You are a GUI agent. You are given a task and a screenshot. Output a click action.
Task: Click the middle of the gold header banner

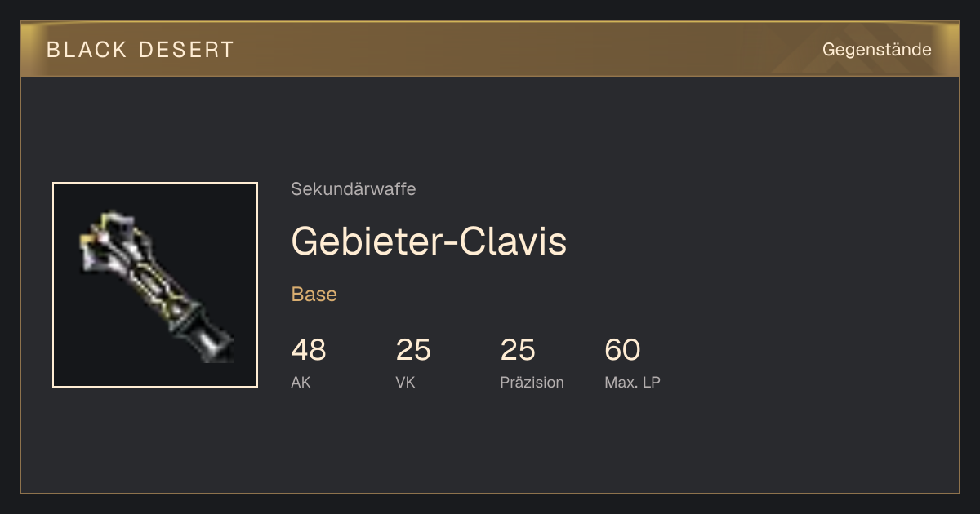(x=490, y=49)
